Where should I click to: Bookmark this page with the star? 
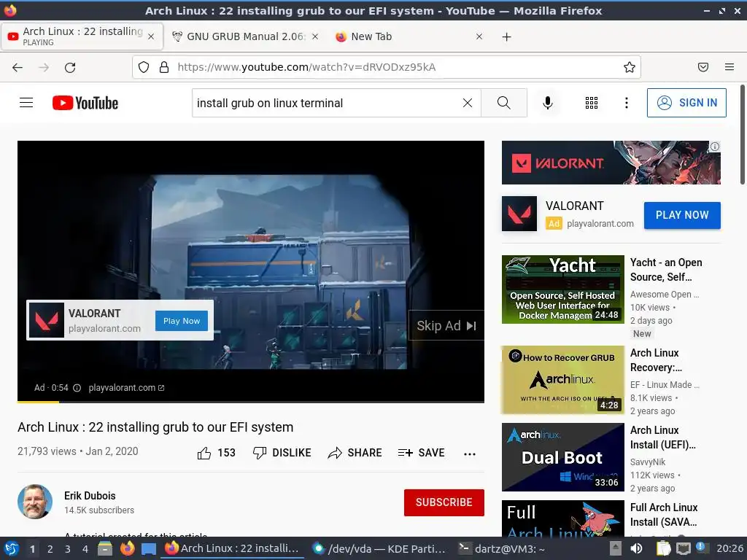[629, 67]
